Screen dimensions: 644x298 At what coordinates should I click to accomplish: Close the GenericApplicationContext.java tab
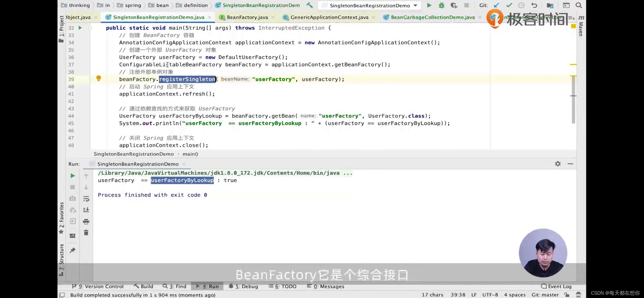click(373, 17)
